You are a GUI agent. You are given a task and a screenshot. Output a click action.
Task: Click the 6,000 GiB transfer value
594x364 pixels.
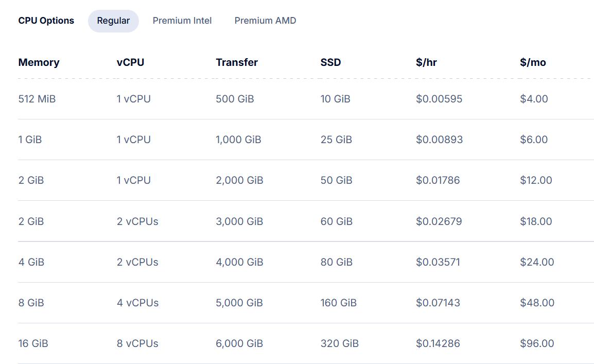coord(239,343)
